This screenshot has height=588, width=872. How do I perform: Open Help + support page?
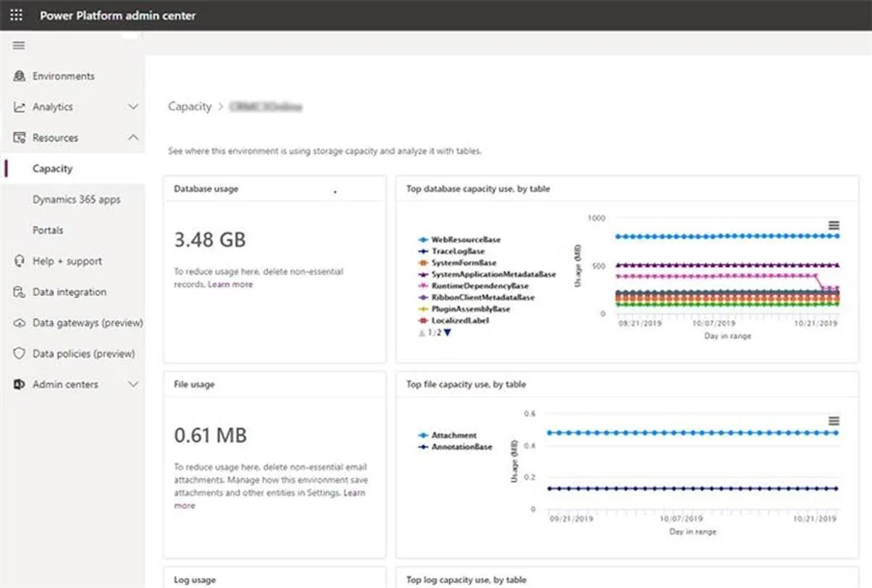click(67, 261)
